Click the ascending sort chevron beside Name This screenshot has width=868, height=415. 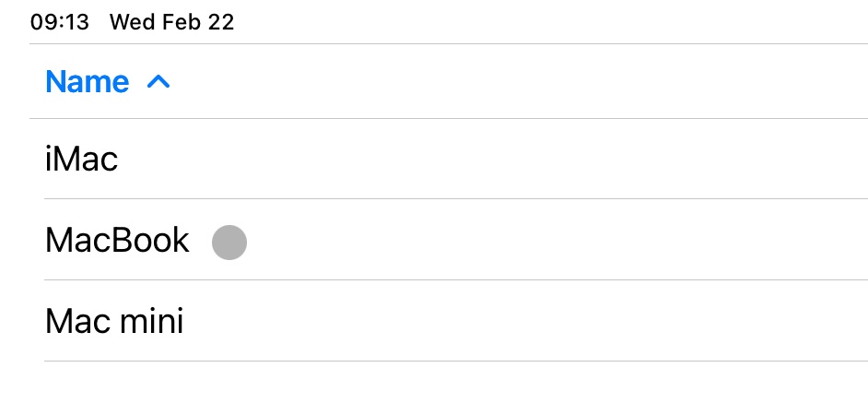[158, 82]
